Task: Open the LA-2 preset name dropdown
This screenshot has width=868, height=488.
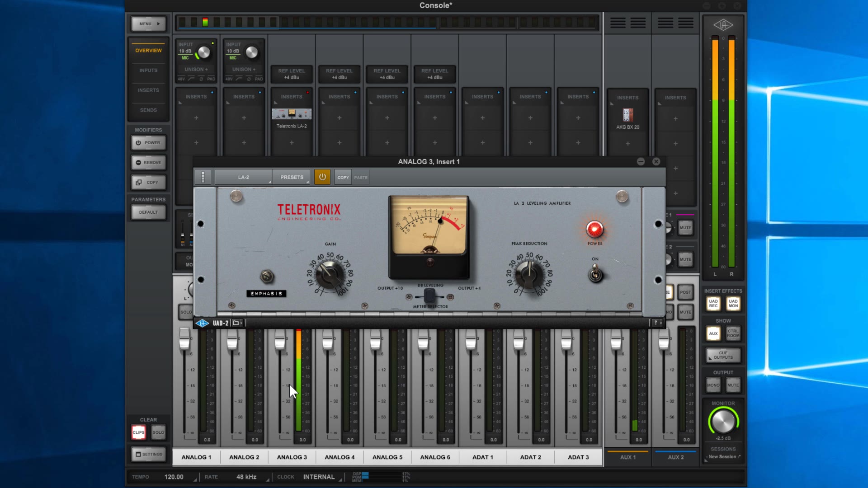Action: pos(244,177)
